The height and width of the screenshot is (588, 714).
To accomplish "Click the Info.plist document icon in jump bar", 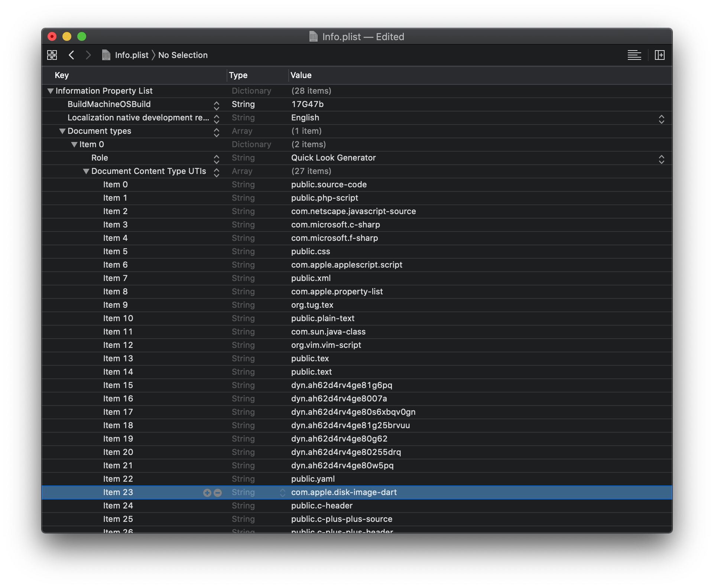I will coord(106,55).
